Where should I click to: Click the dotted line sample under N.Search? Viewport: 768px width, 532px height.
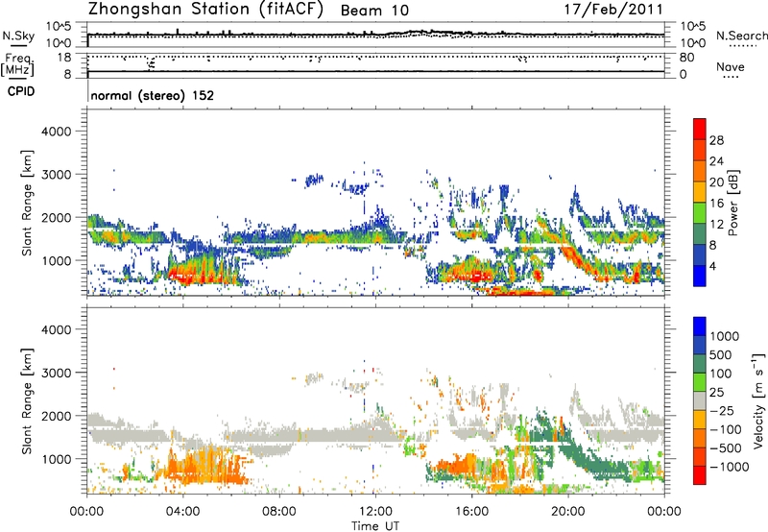(743, 46)
